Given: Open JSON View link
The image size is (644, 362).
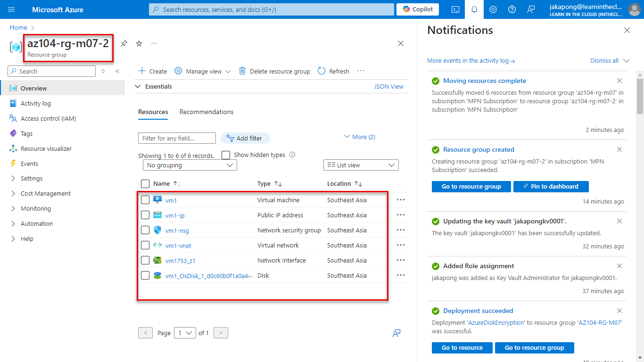Looking at the screenshot, I should 389,86.
